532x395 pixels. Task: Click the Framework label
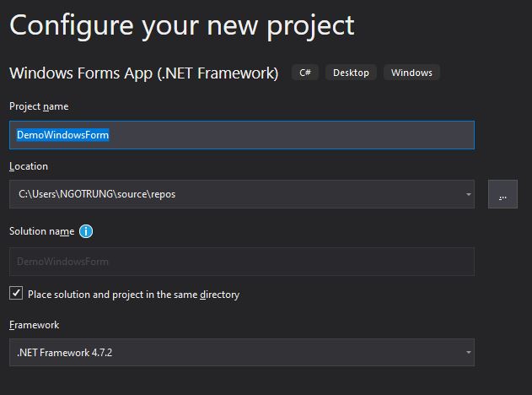(x=35, y=325)
